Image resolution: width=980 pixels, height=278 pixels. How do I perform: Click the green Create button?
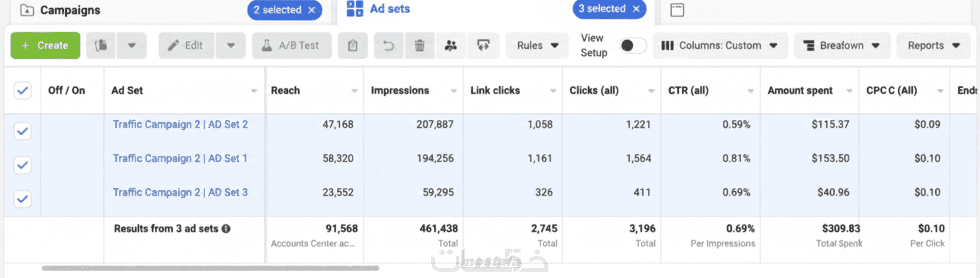click(45, 45)
